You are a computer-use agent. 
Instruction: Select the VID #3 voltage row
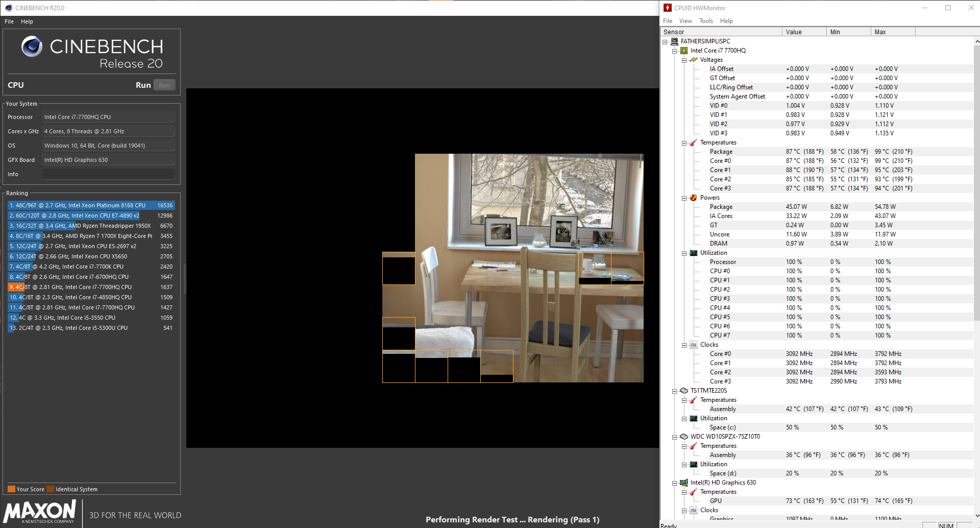(817, 133)
